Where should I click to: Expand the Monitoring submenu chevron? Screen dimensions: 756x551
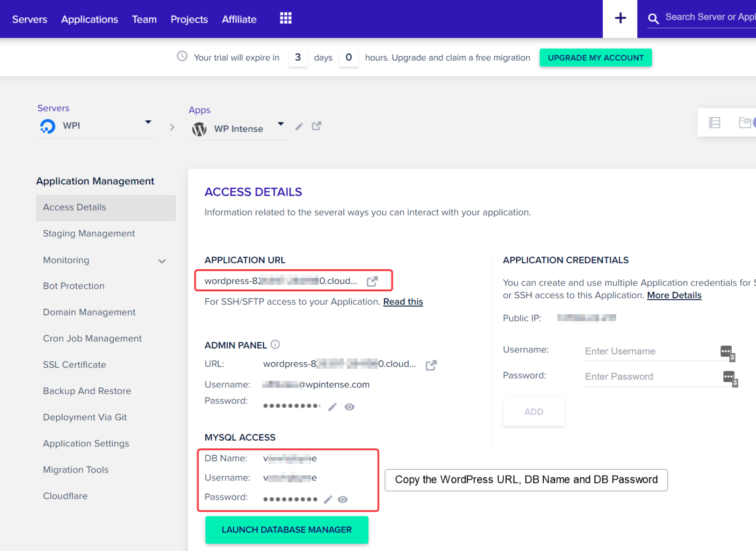tap(162, 261)
